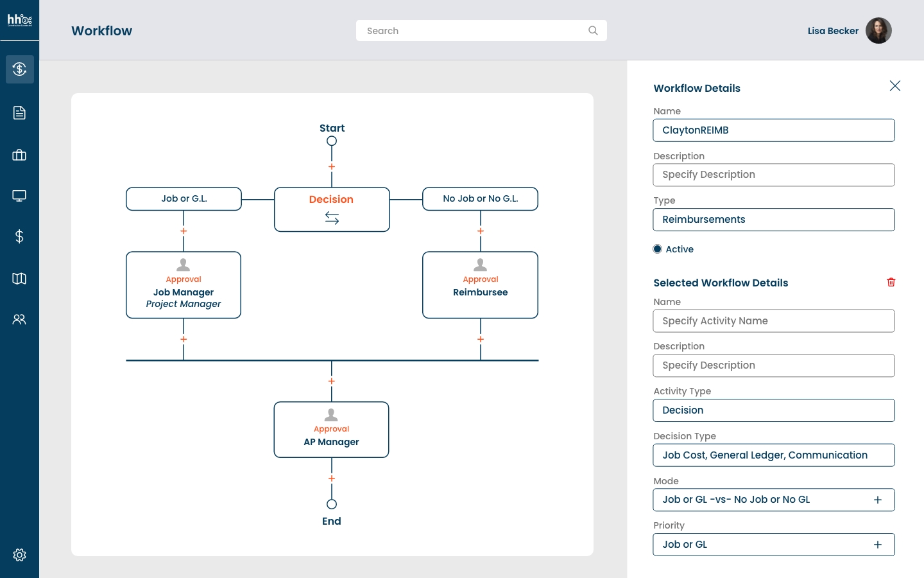This screenshot has height=578, width=924.
Task: Open Lisa Becker's profile picture
Action: coord(878,30)
